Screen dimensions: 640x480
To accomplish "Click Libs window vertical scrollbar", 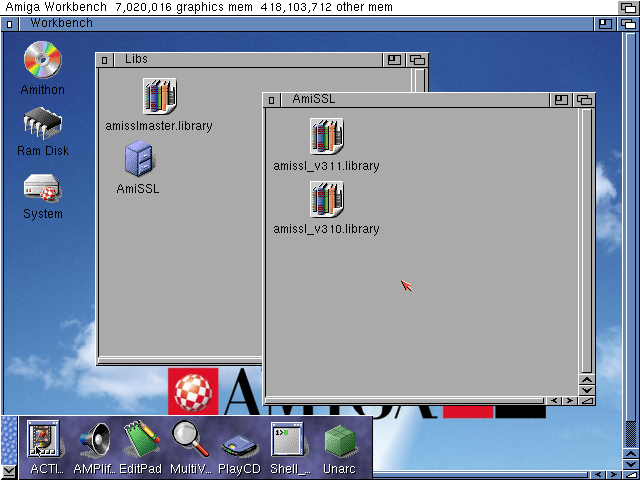I will [x=420, y=80].
